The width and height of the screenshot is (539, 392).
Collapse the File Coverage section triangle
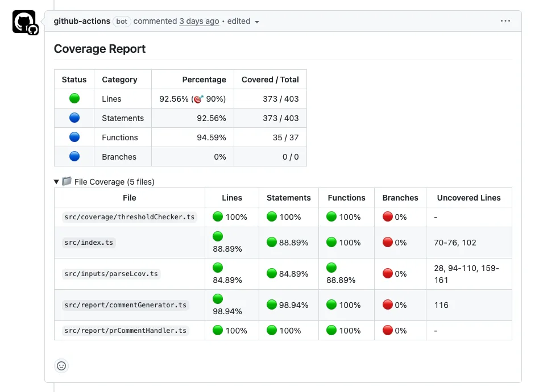coord(57,182)
